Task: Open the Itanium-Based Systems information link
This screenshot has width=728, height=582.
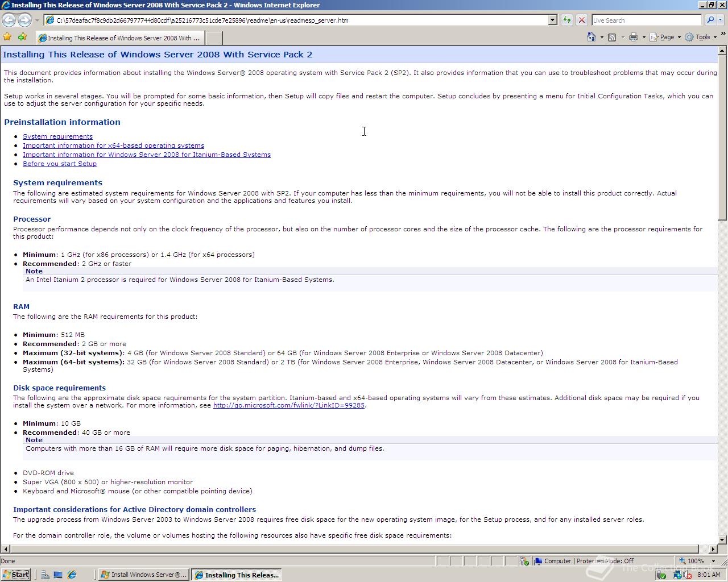Action: click(147, 155)
